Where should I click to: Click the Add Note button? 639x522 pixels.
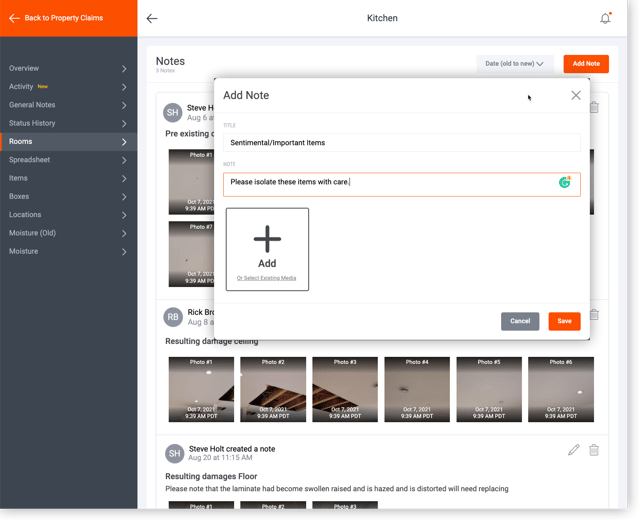586,64
